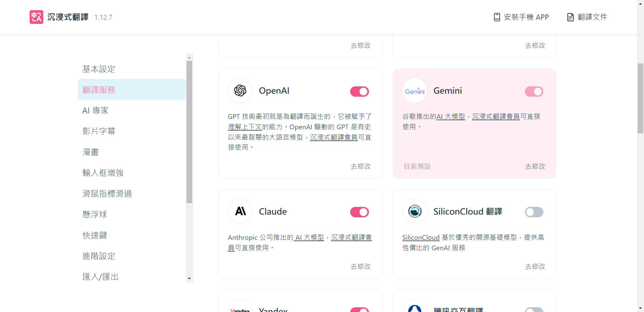This screenshot has height=312, width=644.
Task: Open the 理解上下文 link in OpenAI description
Action: (x=245, y=127)
